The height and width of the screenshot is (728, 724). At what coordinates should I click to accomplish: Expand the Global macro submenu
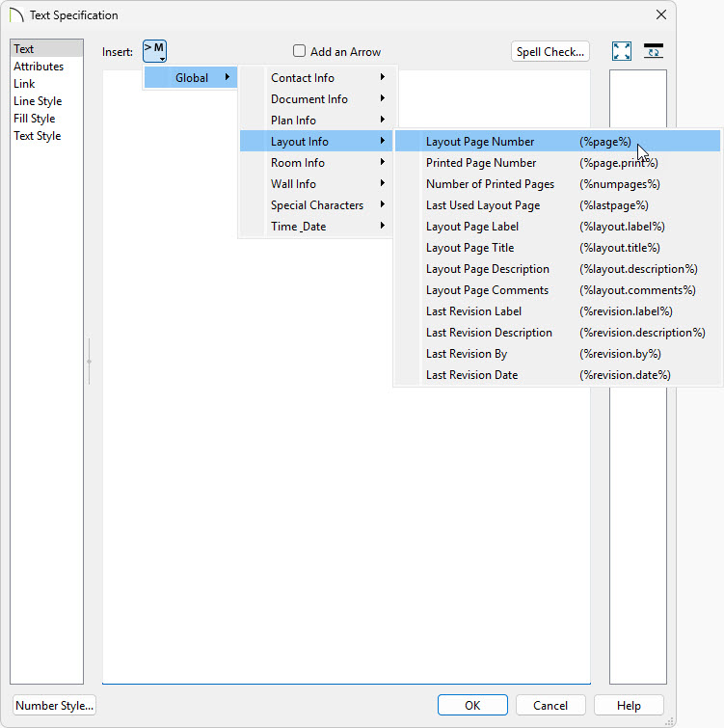pos(191,78)
